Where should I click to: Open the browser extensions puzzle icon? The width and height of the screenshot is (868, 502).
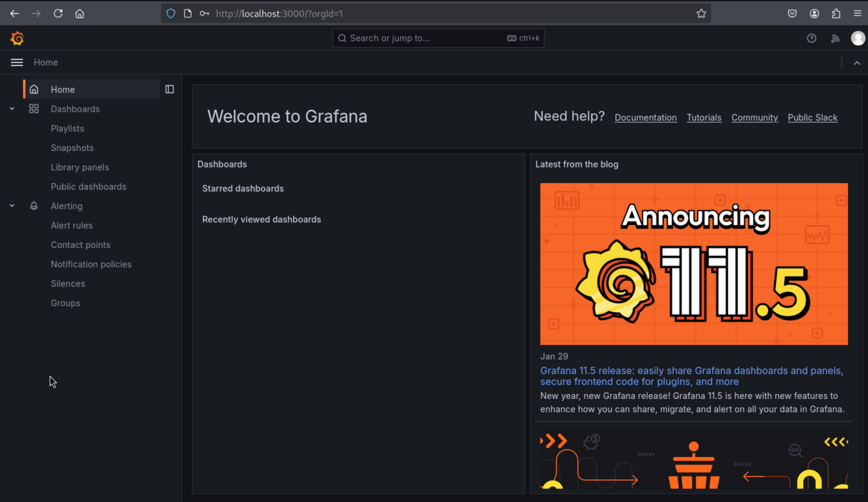coord(836,14)
